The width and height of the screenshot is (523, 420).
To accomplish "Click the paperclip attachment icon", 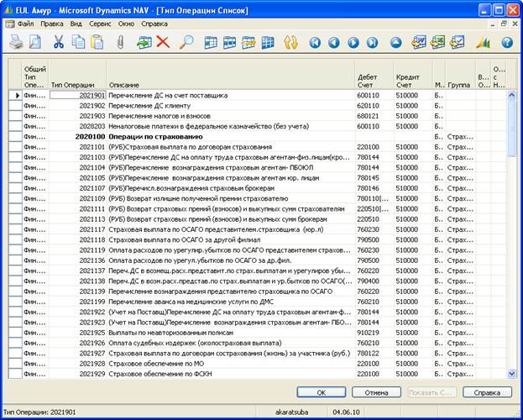I will [x=123, y=42].
